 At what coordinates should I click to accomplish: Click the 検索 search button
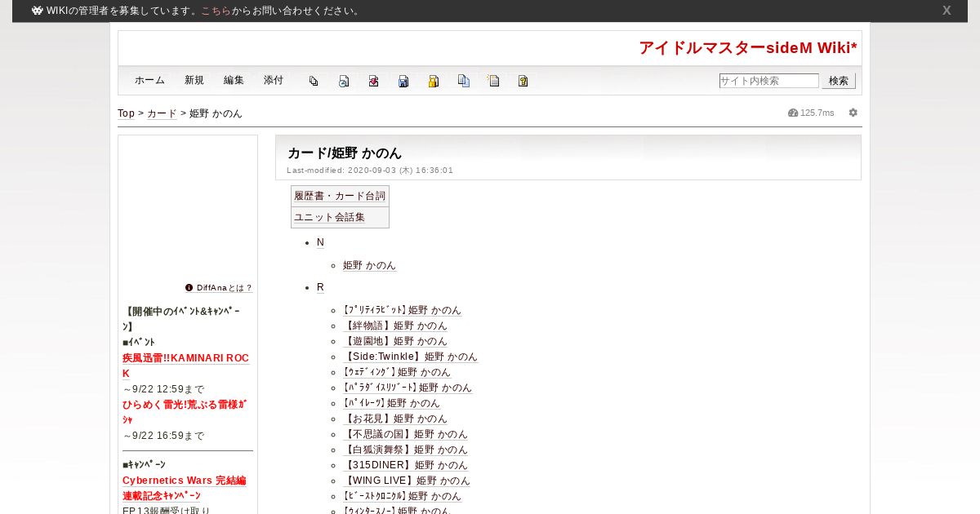click(839, 81)
